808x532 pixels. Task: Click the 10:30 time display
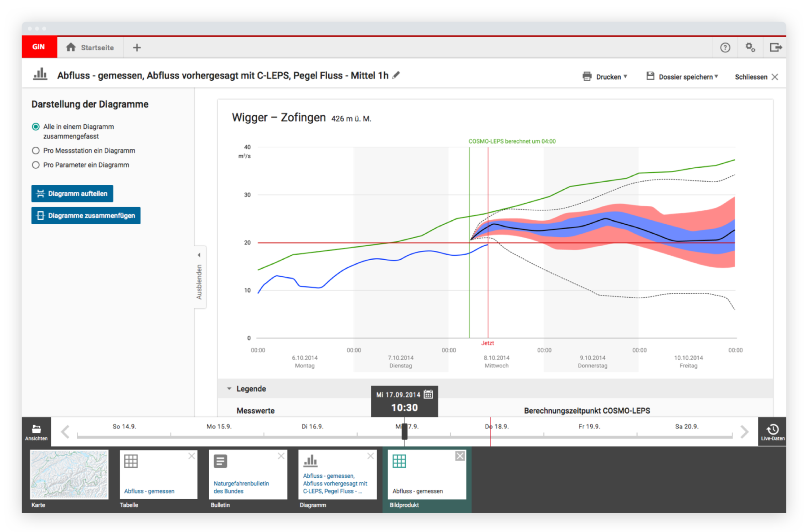pos(404,407)
